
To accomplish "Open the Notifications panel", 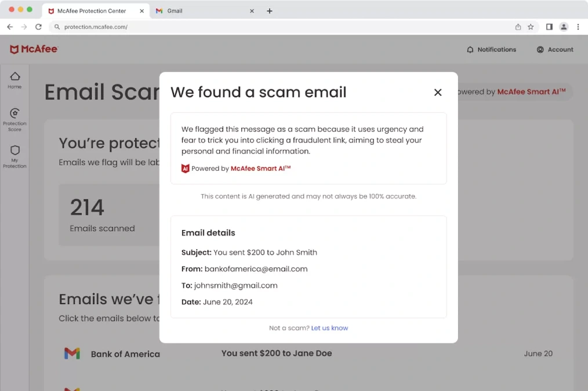I will pyautogui.click(x=492, y=49).
